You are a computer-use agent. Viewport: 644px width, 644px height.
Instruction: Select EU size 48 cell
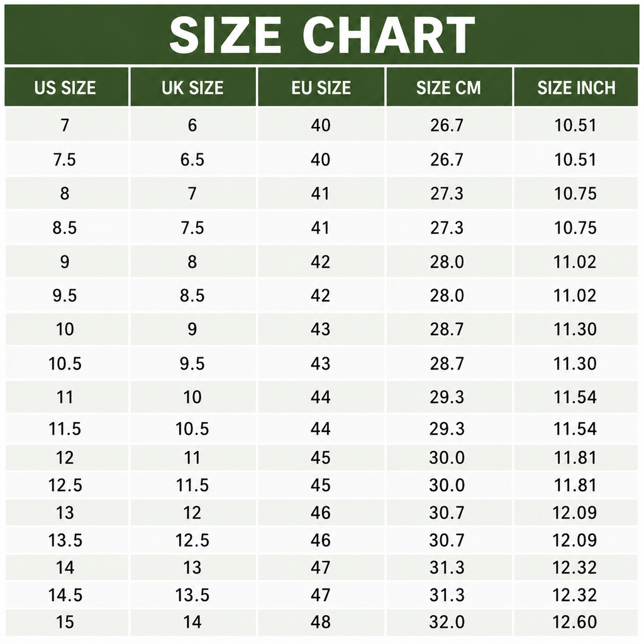coord(321,622)
